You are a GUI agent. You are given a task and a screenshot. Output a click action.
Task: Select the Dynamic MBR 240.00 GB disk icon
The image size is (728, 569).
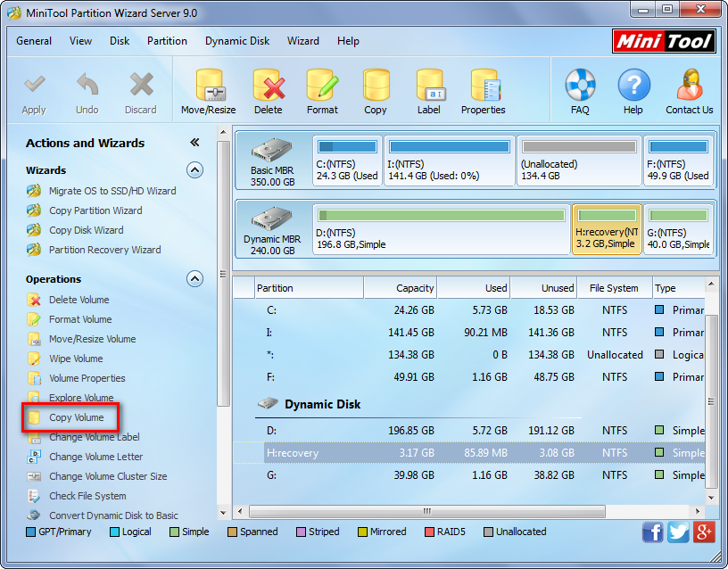point(272,219)
